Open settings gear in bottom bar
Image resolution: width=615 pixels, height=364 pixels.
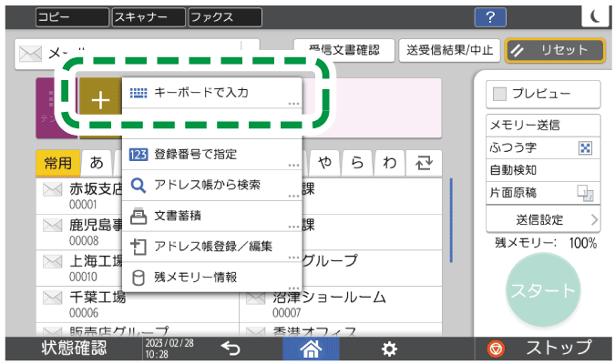[x=389, y=349]
